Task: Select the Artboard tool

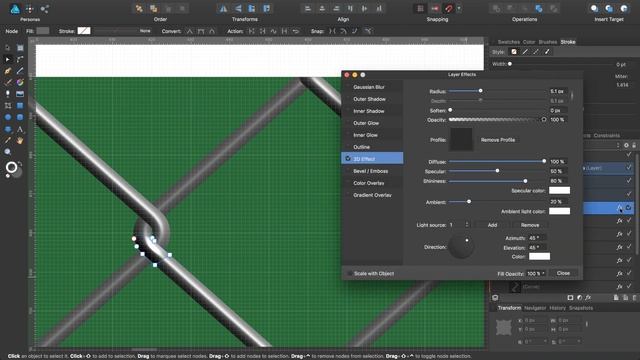Action: (x=20, y=48)
